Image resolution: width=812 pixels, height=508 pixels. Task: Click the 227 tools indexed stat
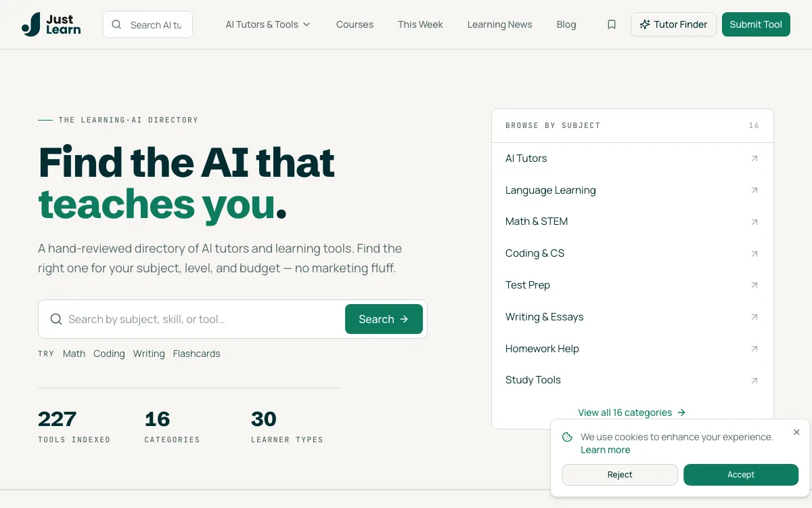click(74, 426)
